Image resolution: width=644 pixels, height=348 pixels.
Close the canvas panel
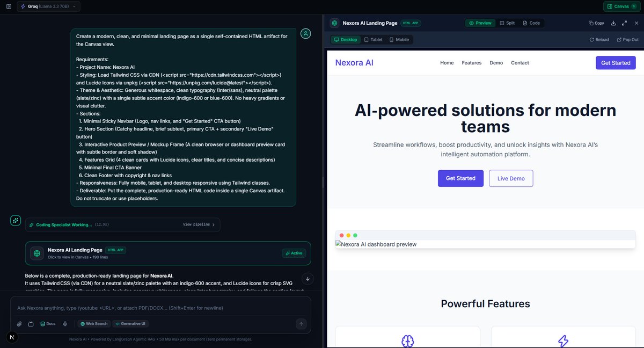pos(635,23)
